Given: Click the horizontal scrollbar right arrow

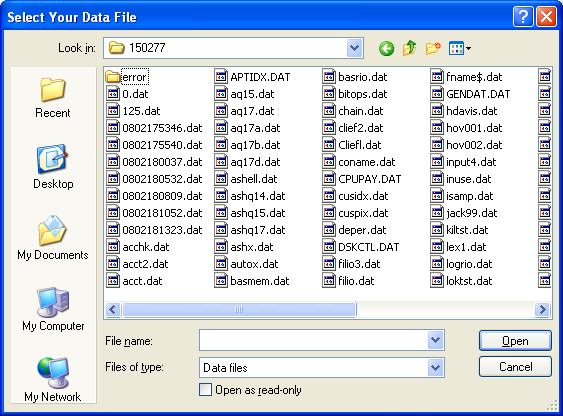Looking at the screenshot, I should click(542, 309).
